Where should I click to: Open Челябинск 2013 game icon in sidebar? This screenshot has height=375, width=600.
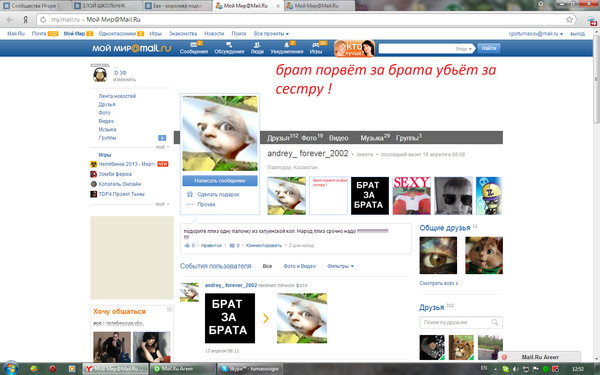click(93, 164)
